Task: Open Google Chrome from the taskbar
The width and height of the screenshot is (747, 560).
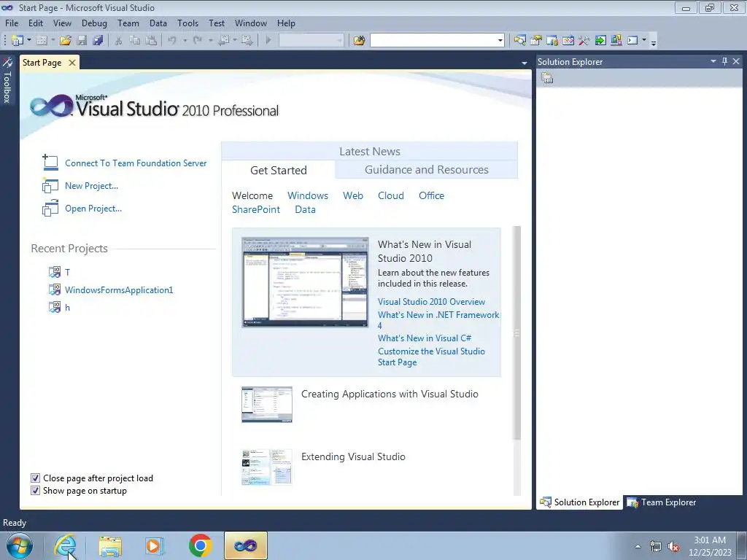Action: pos(200,545)
